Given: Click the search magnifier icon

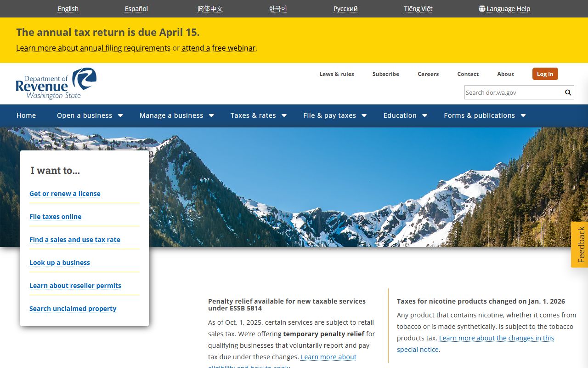Looking at the screenshot, I should (568, 92).
